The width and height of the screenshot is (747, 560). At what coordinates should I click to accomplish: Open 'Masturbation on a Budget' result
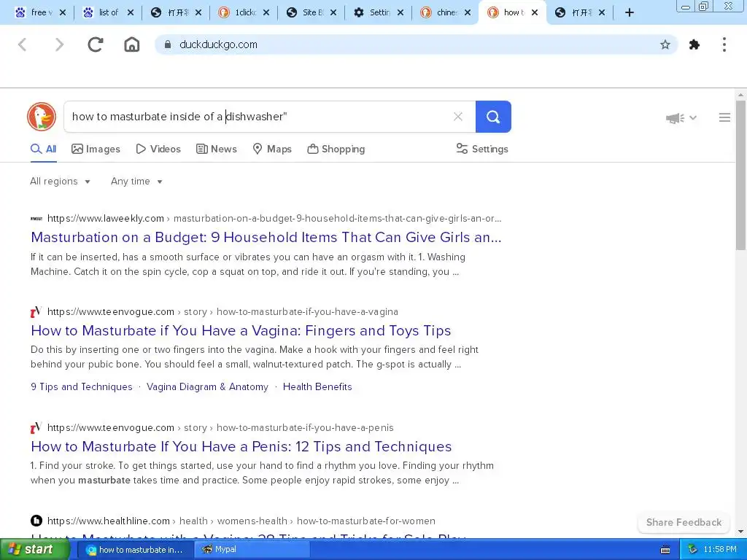click(x=266, y=237)
